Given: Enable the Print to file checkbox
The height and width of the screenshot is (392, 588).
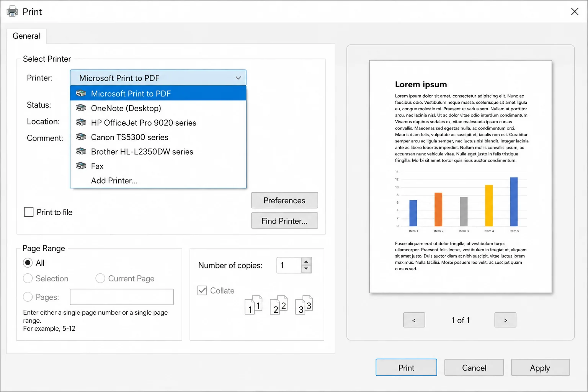Looking at the screenshot, I should [29, 212].
